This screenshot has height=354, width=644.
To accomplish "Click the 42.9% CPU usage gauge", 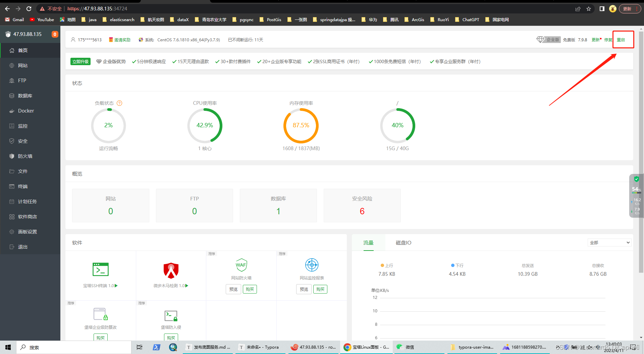I will point(205,126).
